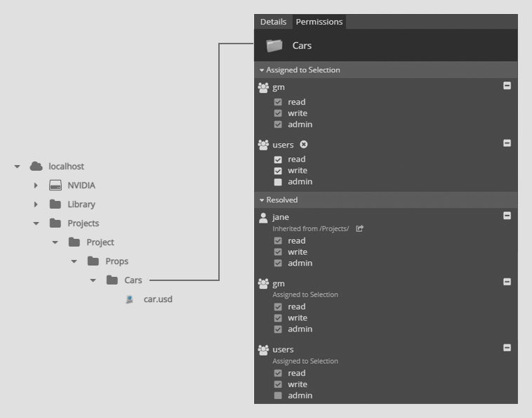
Task: Collapse the Assigned to Selection section
Action: tap(262, 70)
